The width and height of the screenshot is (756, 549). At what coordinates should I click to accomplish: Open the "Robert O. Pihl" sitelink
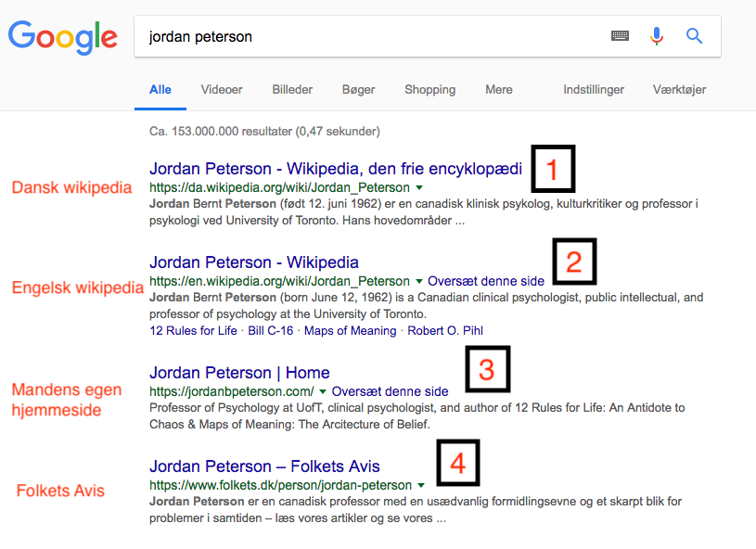[445, 331]
